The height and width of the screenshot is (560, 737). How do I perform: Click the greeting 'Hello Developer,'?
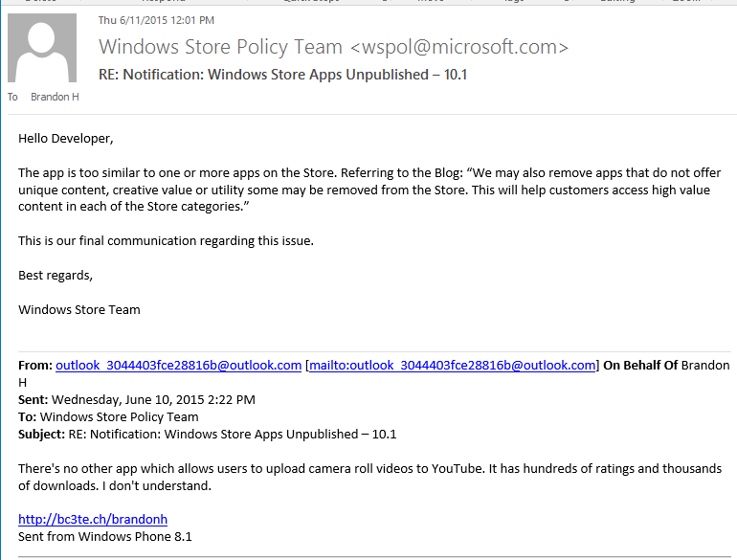66,139
